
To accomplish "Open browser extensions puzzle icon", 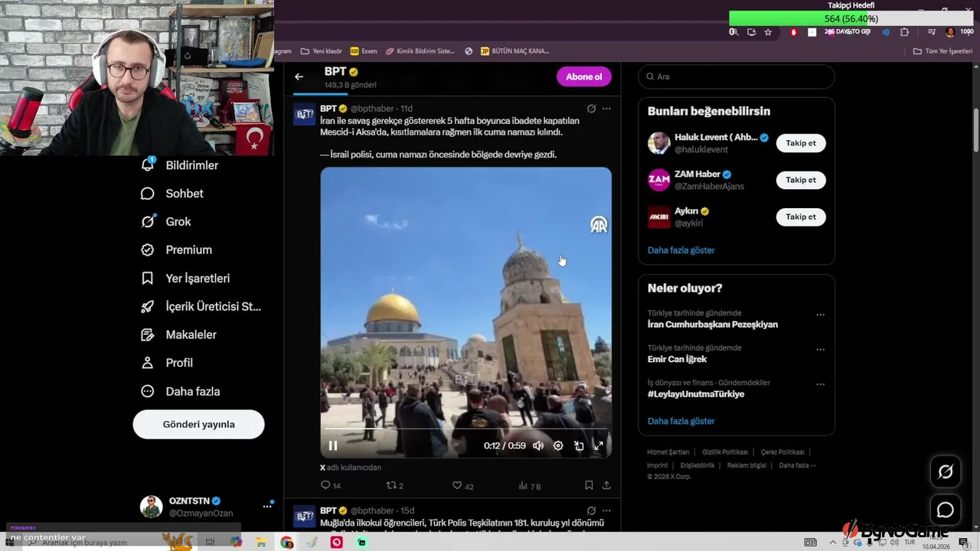I will pos(904,32).
